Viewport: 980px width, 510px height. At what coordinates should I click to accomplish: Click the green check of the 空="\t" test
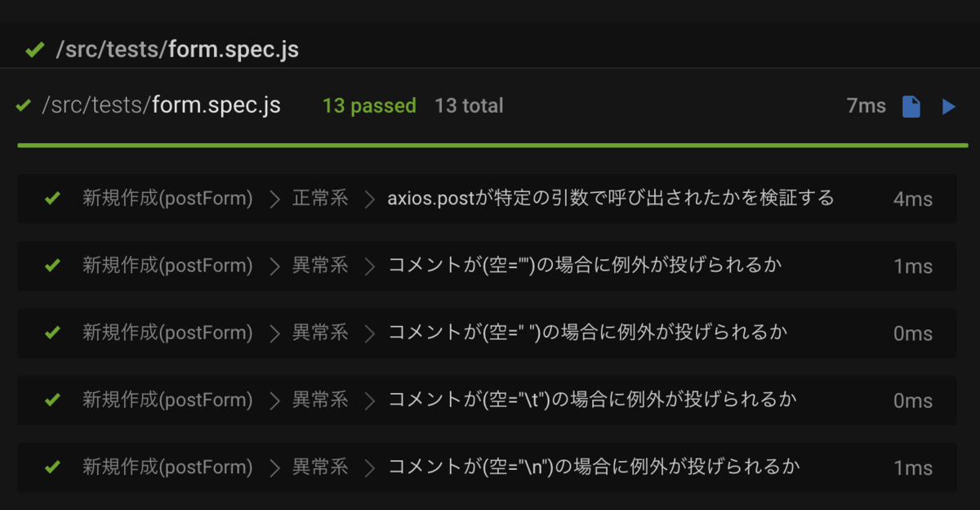point(53,399)
